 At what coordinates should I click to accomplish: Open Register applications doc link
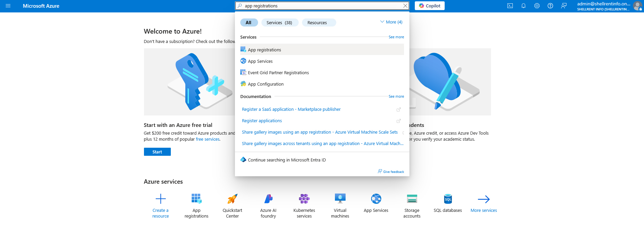[x=262, y=121]
